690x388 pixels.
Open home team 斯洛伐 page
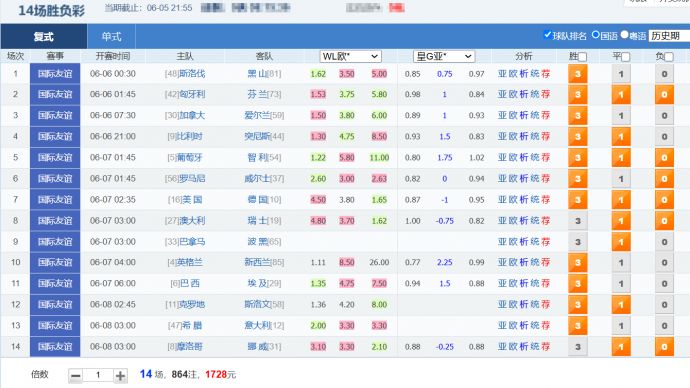tap(192, 73)
